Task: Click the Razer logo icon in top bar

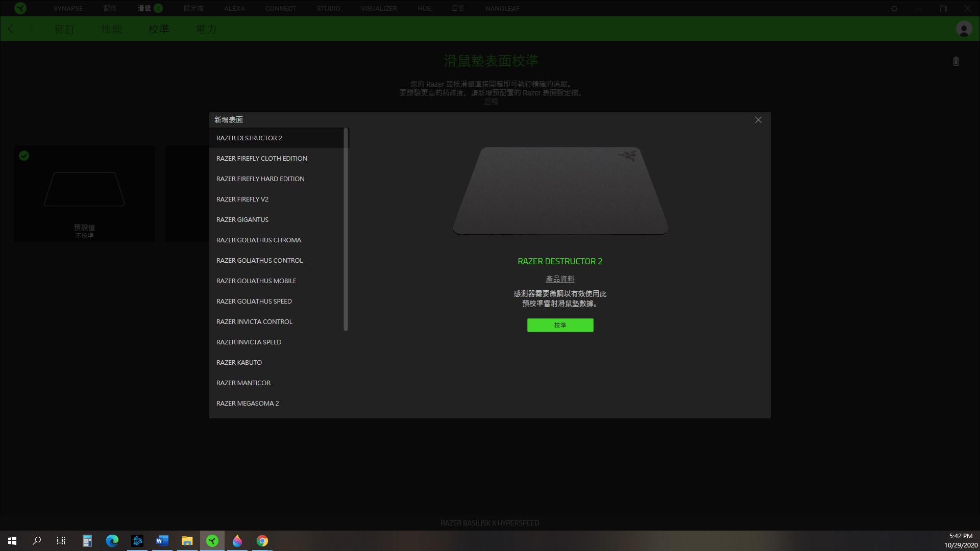Action: pyautogui.click(x=20, y=8)
